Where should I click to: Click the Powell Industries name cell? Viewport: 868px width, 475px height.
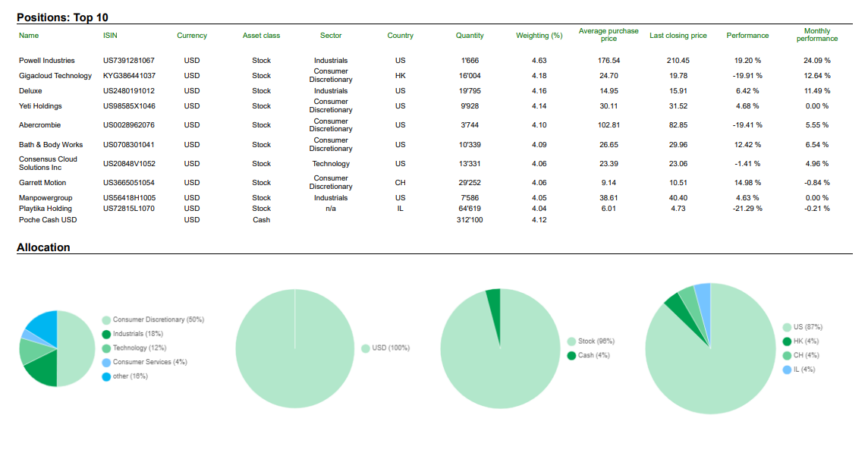[x=46, y=61]
